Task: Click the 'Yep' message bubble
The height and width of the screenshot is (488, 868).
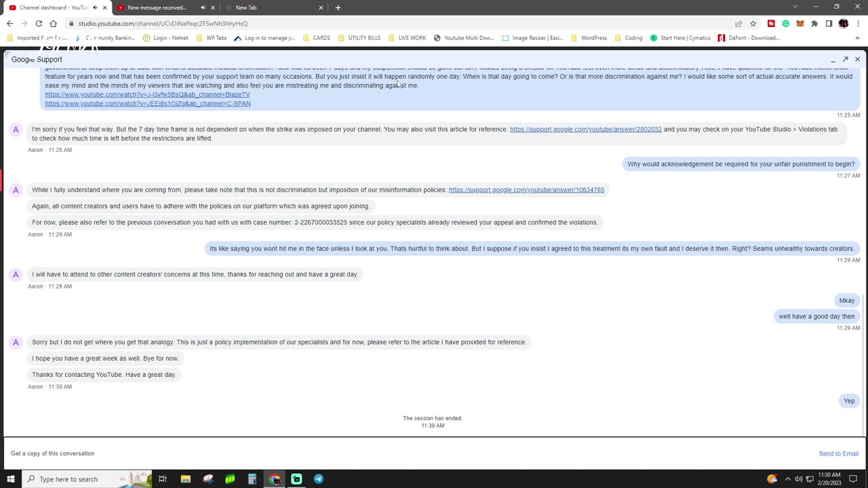Action: pos(849,401)
